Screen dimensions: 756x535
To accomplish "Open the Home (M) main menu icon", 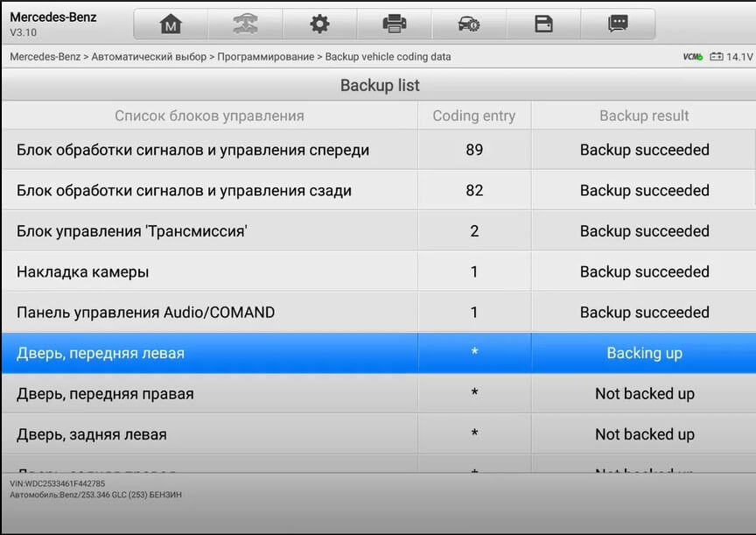I will tap(171, 24).
